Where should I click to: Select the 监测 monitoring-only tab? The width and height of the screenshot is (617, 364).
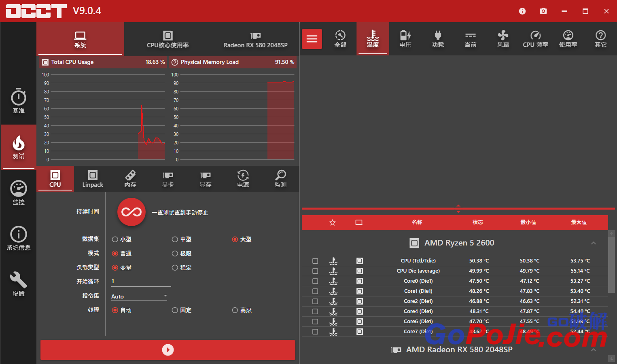(x=280, y=179)
